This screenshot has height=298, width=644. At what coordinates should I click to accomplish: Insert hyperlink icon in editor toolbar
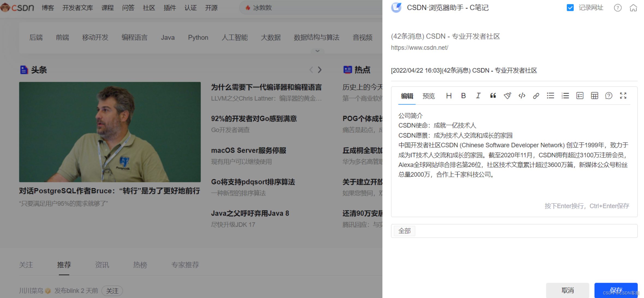coord(536,96)
